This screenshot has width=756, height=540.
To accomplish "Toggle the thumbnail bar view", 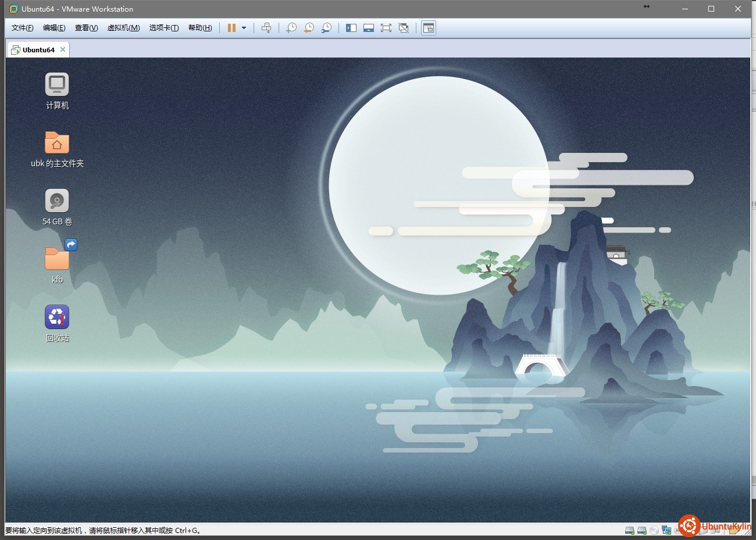I will (369, 28).
